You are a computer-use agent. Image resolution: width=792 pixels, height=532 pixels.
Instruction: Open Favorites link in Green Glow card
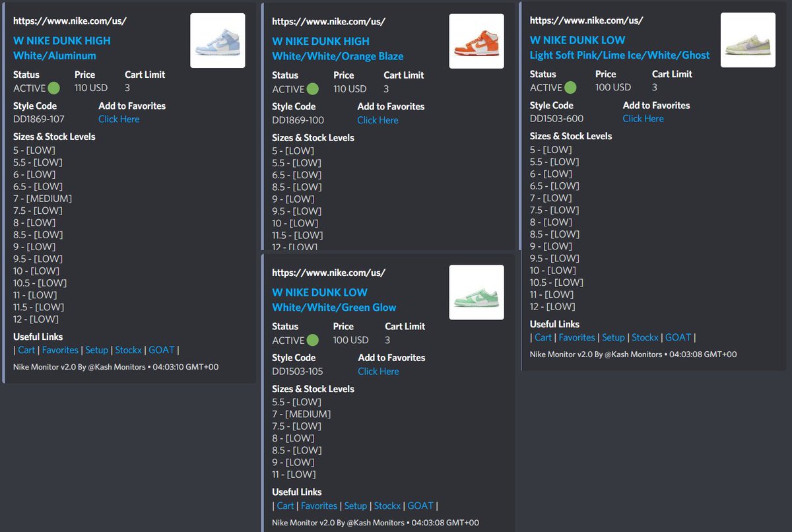319,506
